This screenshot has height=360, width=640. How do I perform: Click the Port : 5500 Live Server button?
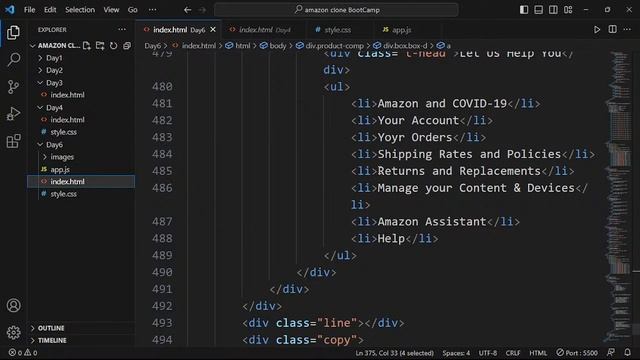point(577,353)
